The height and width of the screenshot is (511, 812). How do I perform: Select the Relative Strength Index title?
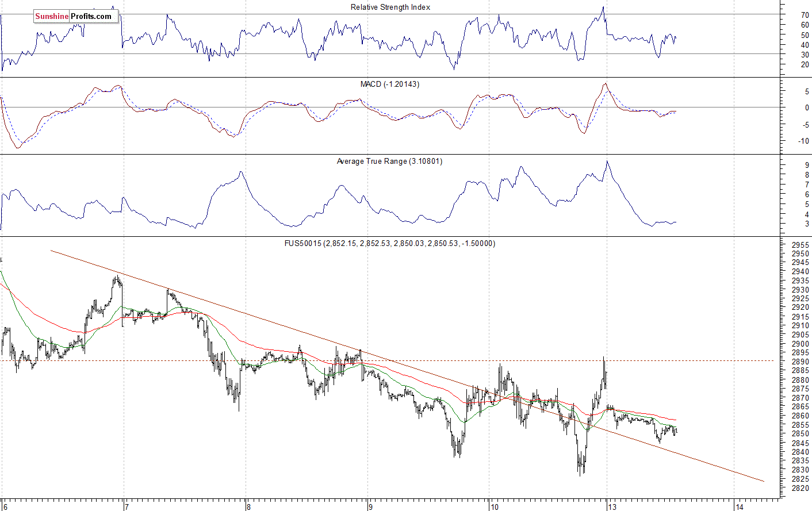click(x=390, y=7)
